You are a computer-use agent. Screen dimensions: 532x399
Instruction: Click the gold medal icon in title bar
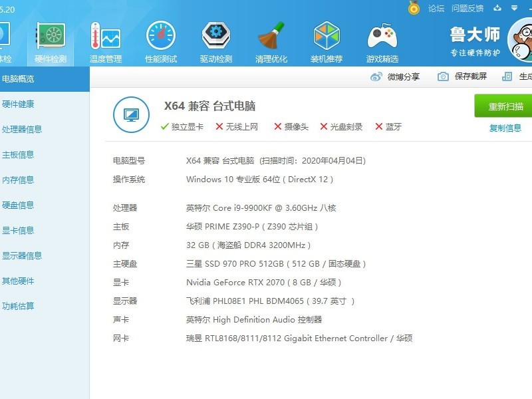pos(414,7)
